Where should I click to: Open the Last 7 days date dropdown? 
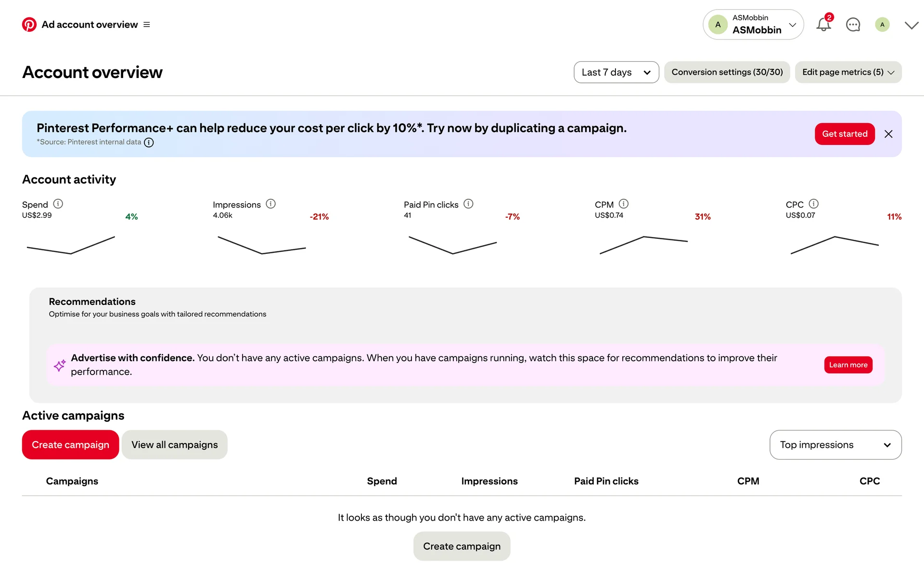click(x=616, y=72)
